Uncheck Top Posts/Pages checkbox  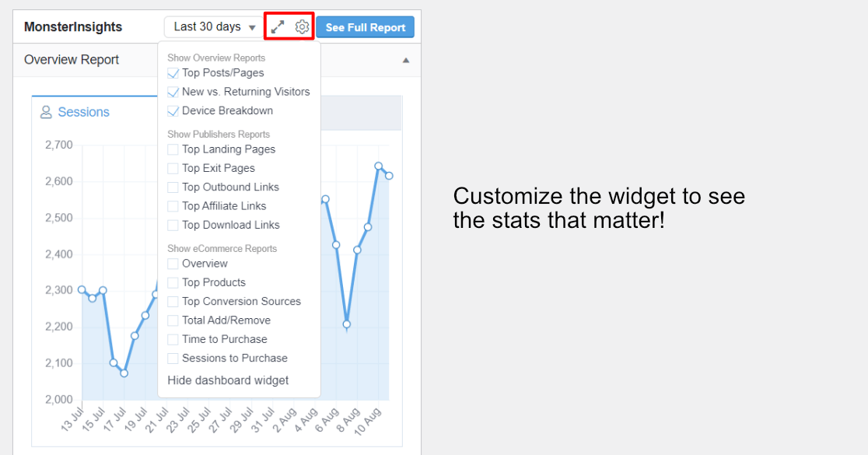(173, 73)
